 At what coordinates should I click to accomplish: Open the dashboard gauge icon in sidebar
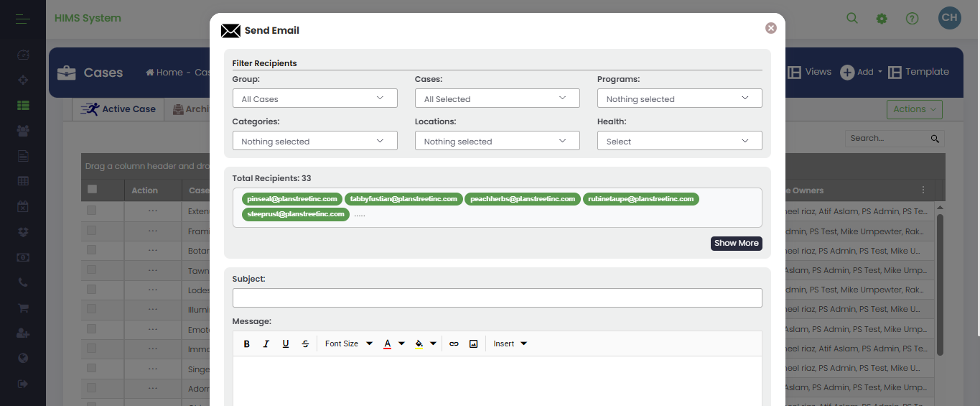23,55
